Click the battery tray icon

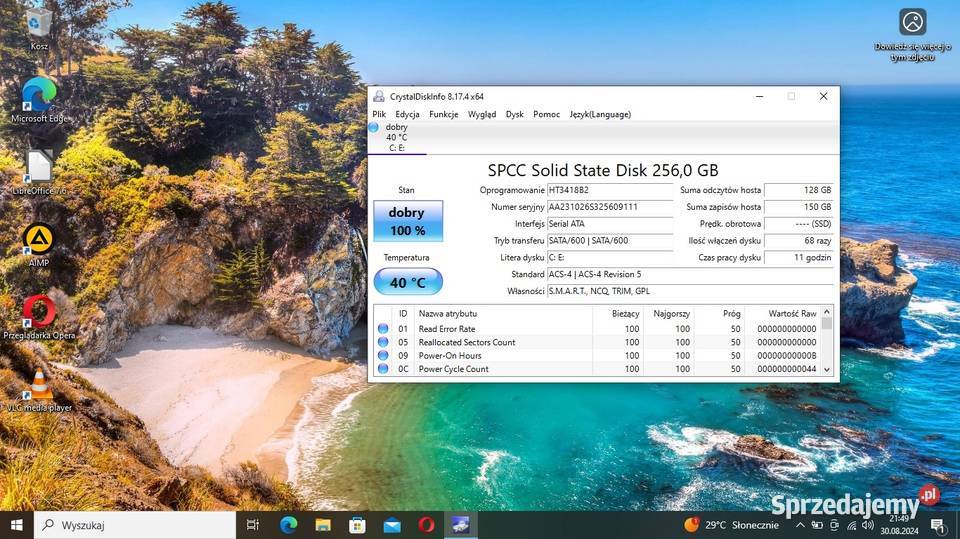click(x=817, y=525)
